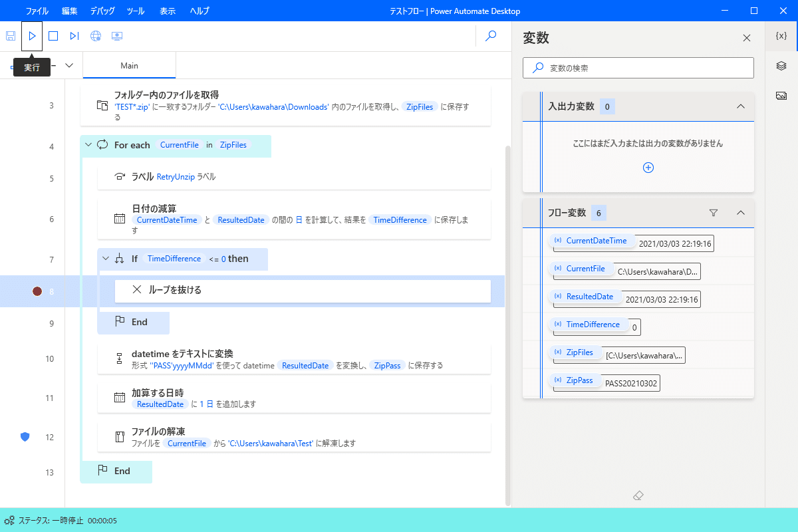798x532 pixels.
Task: Open the ファイル menu
Action: tap(37, 11)
